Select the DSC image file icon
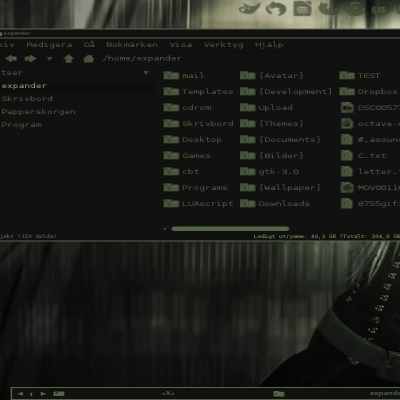 coord(347,108)
